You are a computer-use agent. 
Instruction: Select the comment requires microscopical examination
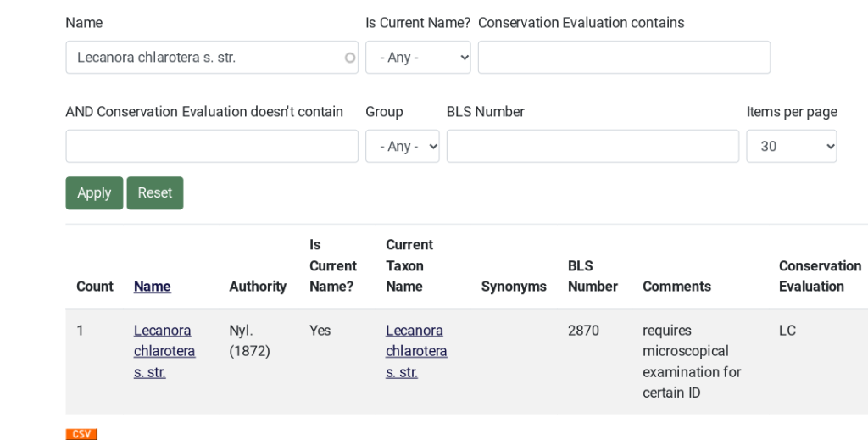coord(692,361)
